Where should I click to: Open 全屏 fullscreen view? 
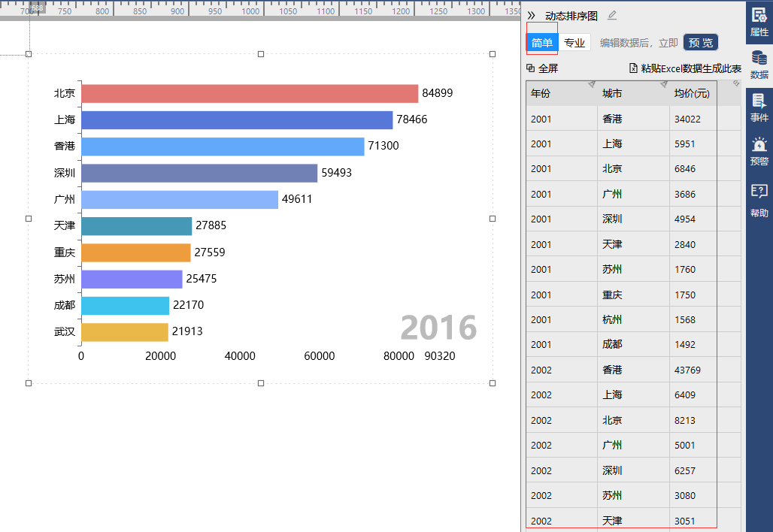click(548, 68)
